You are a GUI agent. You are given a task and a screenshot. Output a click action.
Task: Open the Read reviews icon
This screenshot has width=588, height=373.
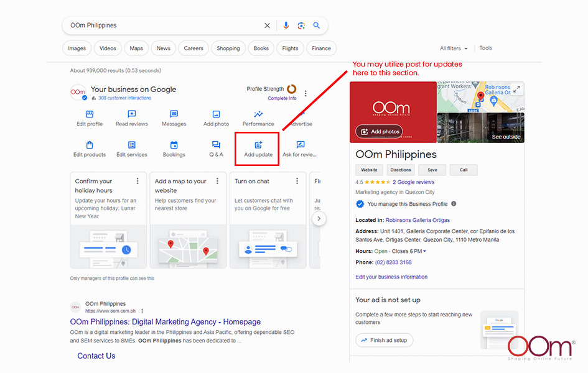coord(132,114)
